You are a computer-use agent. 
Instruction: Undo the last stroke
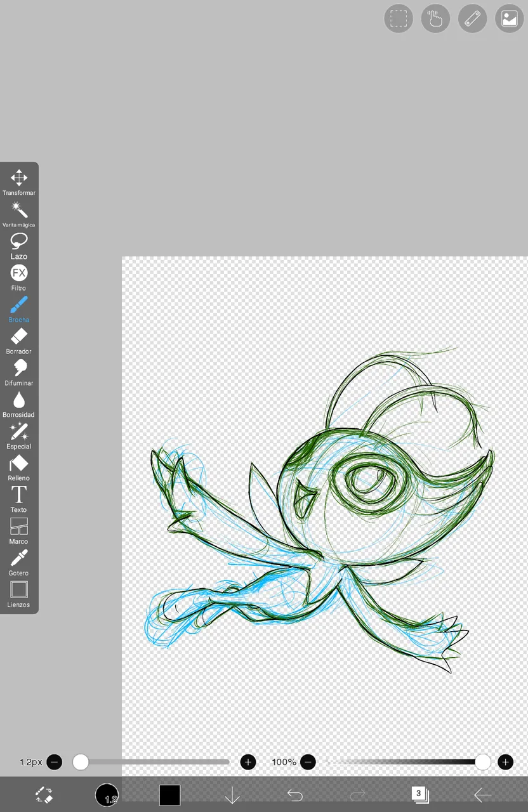point(295,795)
